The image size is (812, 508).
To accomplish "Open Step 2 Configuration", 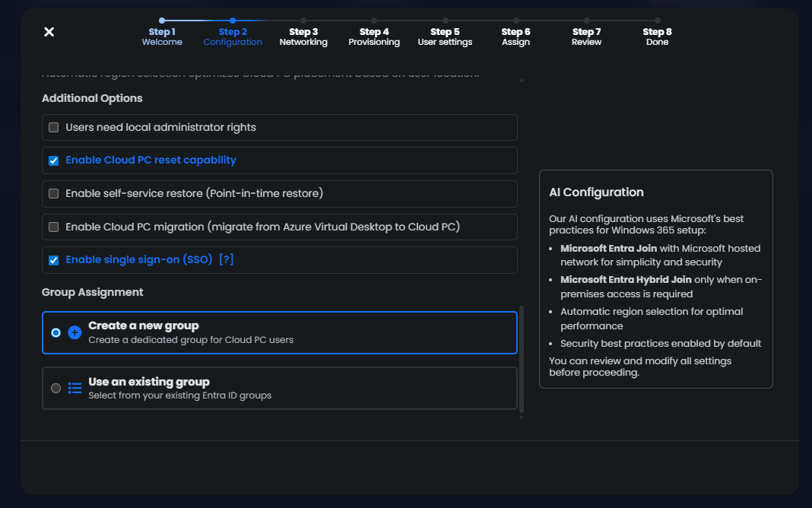I will [x=233, y=37].
